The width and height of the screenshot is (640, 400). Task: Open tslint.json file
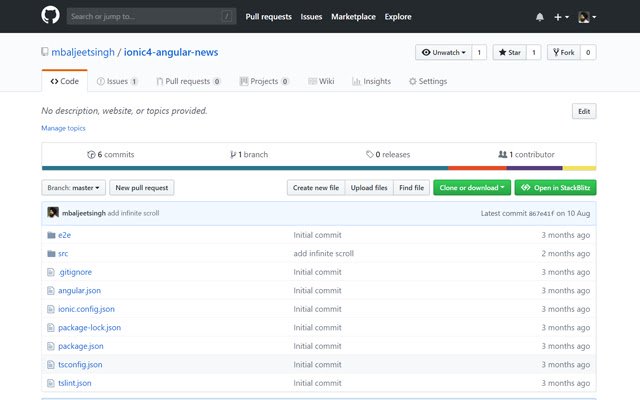tap(75, 383)
